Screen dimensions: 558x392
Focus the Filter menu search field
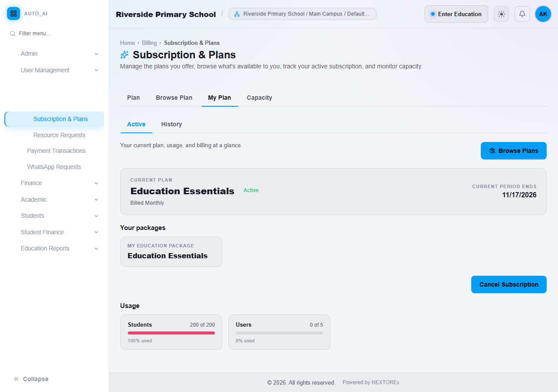pyautogui.click(x=54, y=34)
